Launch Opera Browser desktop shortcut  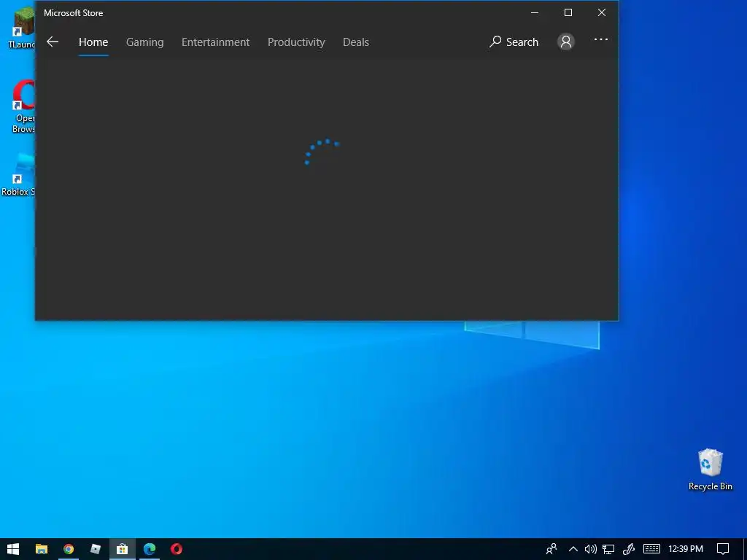click(x=23, y=107)
